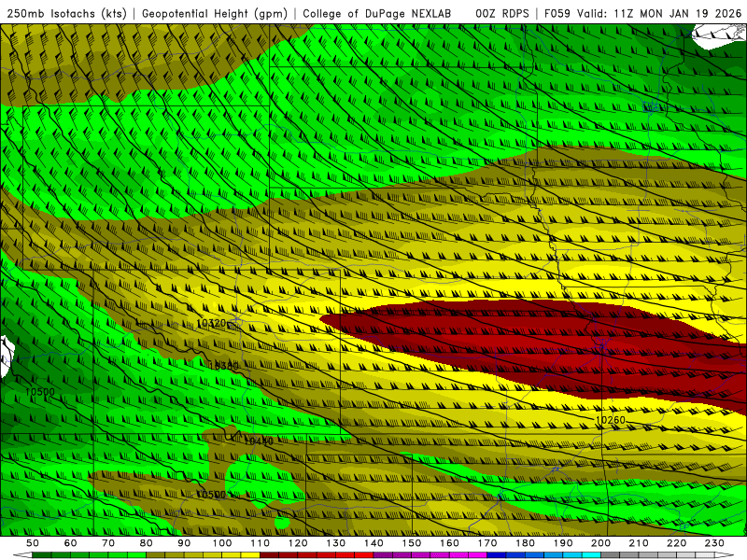
Task: Click the 210 value on the color scale
Action: click(639, 543)
